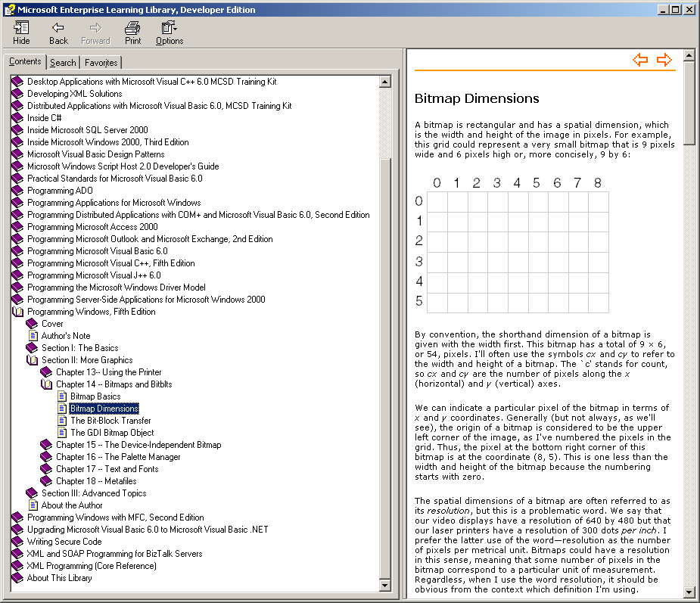Click book icon beside Section I: The Basics
The width and height of the screenshot is (700, 603).
[x=32, y=348]
